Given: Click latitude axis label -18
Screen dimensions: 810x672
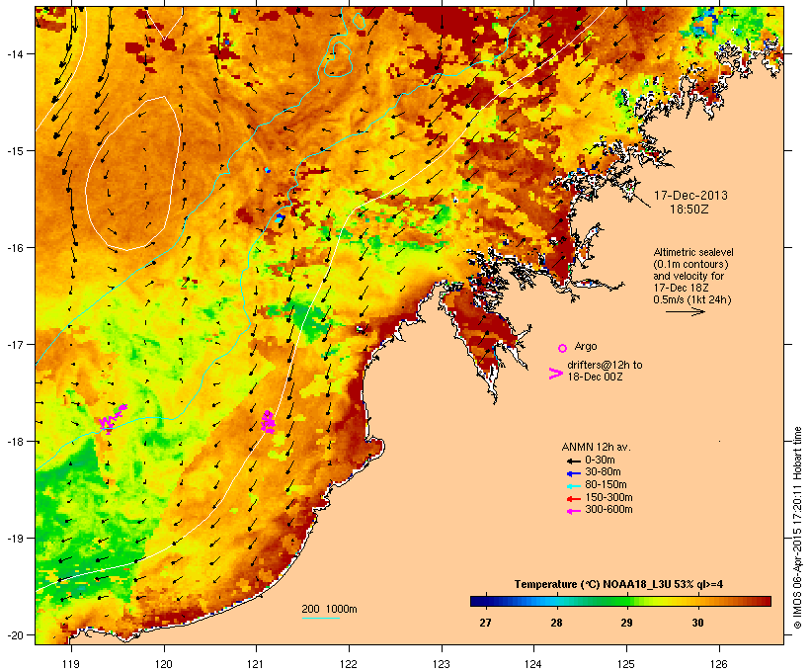Looking at the screenshot, I should [x=16, y=442].
